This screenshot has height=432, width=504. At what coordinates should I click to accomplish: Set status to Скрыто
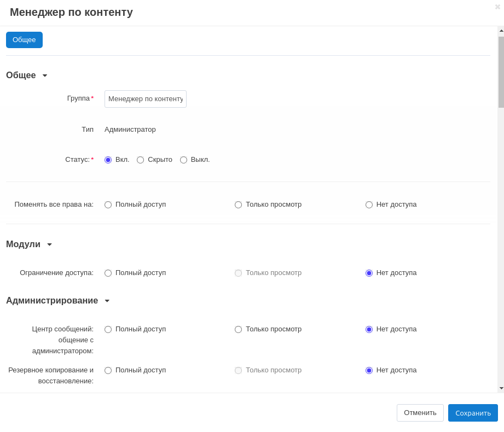141,160
